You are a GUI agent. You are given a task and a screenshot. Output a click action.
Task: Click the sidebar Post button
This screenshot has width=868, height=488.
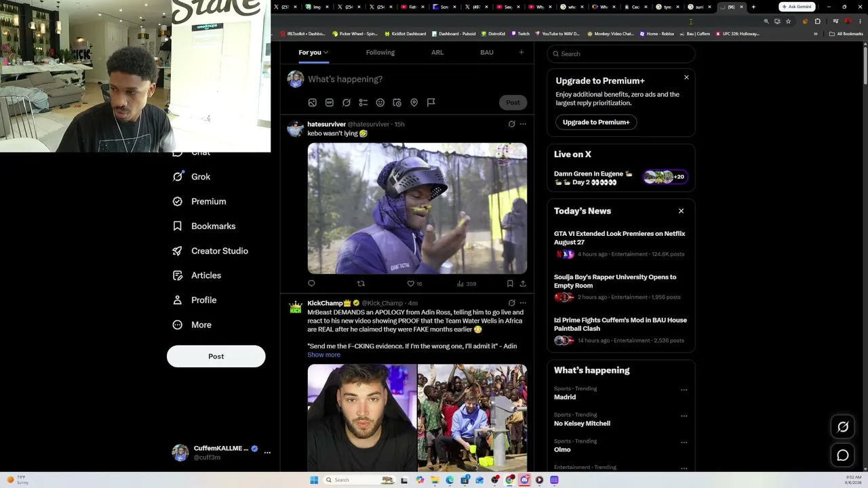tap(216, 357)
